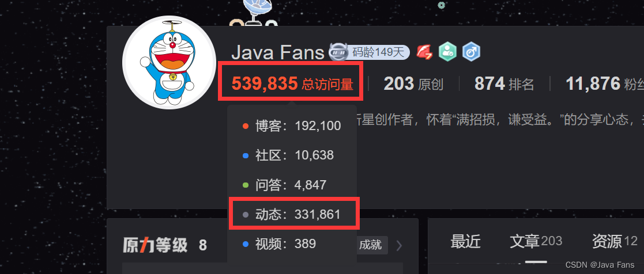
Task: Click the robot icon beside 码龄149天
Action: (x=340, y=52)
